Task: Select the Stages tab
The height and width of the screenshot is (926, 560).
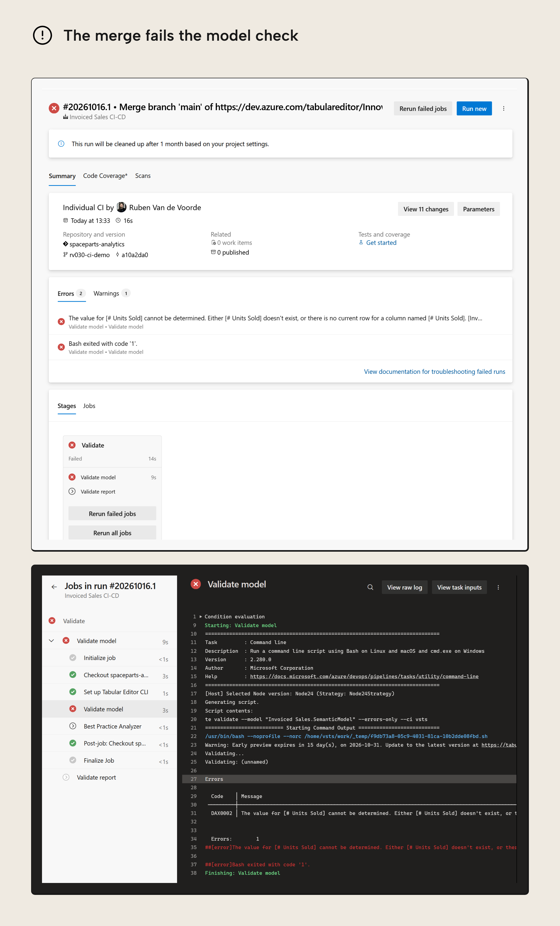Action: tap(67, 405)
